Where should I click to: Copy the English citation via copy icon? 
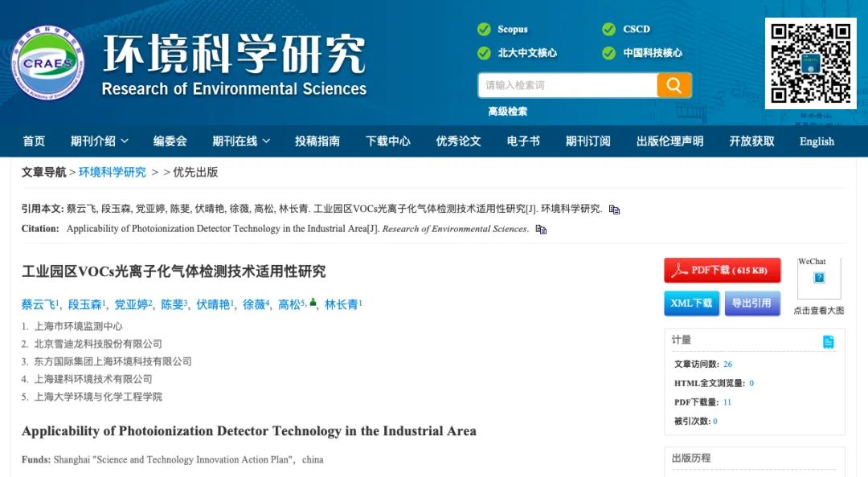point(541,230)
